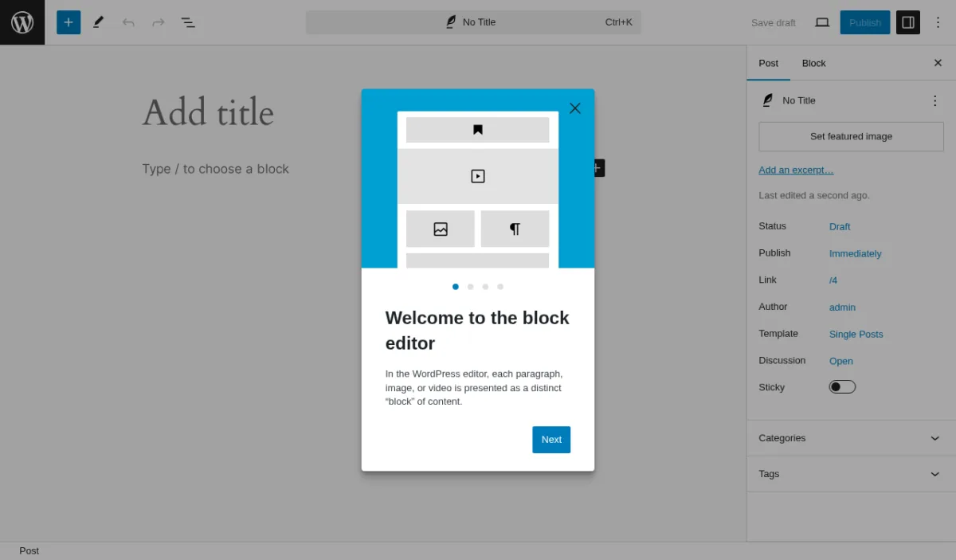Click the Undo arrow icon
Viewport: 956px width, 560px height.
pos(128,22)
